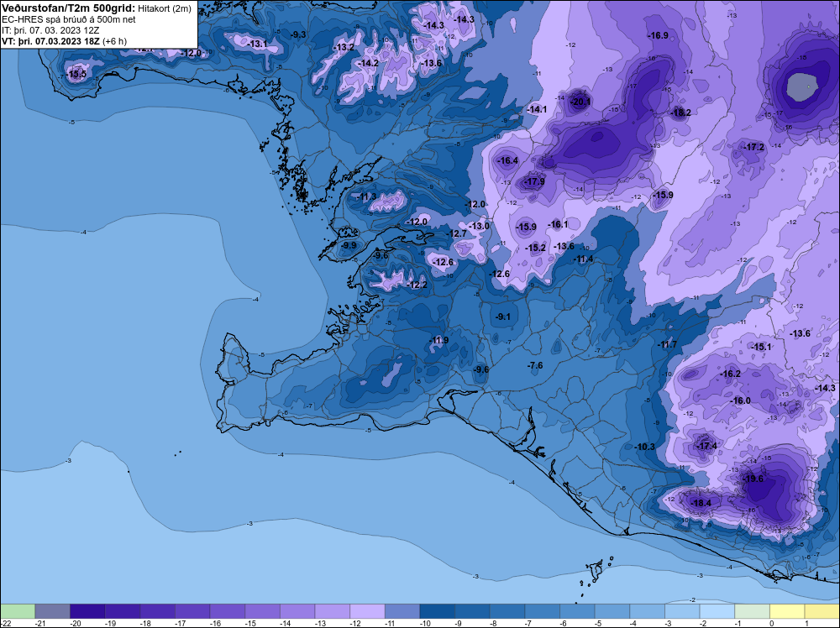Click the -14.1 temperature label
The width and height of the screenshot is (840, 628).
point(537,109)
